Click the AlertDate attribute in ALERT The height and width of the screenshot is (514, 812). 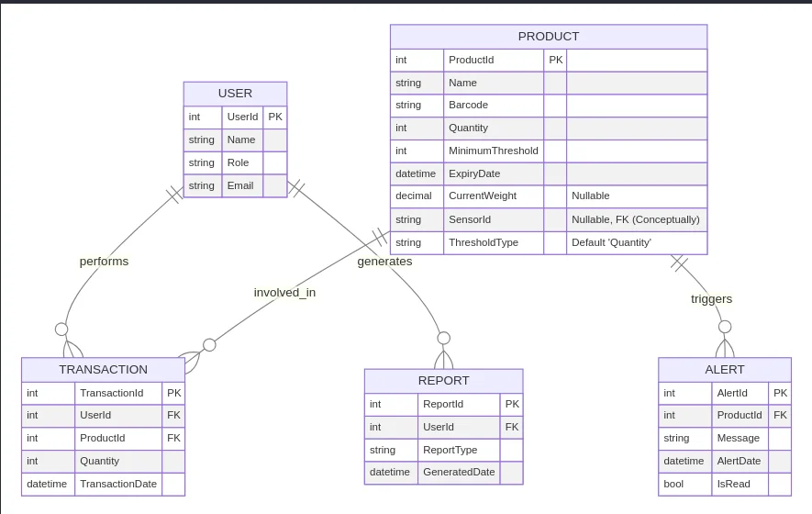(739, 461)
